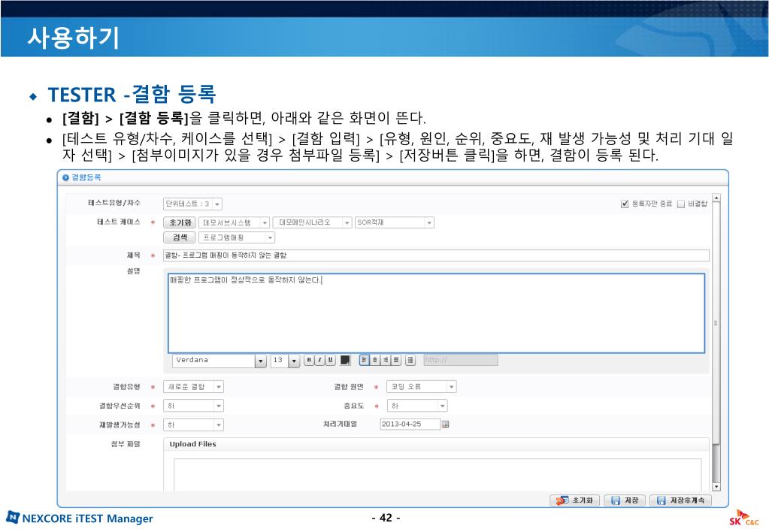The width and height of the screenshot is (769, 532).
Task: Click the 초기화 button next to test case
Action: [180, 222]
